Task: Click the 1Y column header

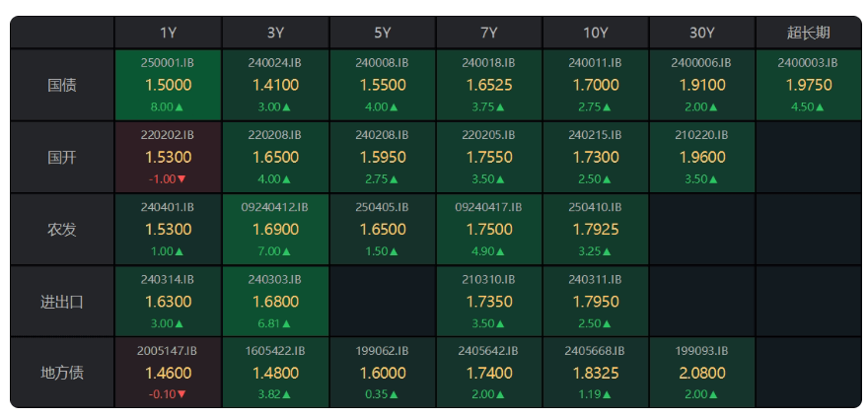Action: [x=169, y=33]
